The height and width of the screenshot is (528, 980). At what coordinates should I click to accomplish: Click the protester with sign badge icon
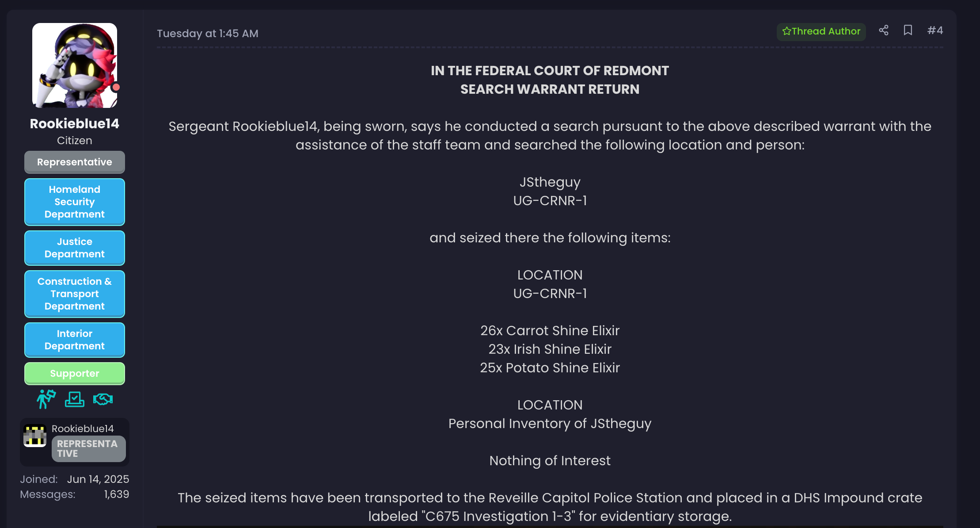46,399
